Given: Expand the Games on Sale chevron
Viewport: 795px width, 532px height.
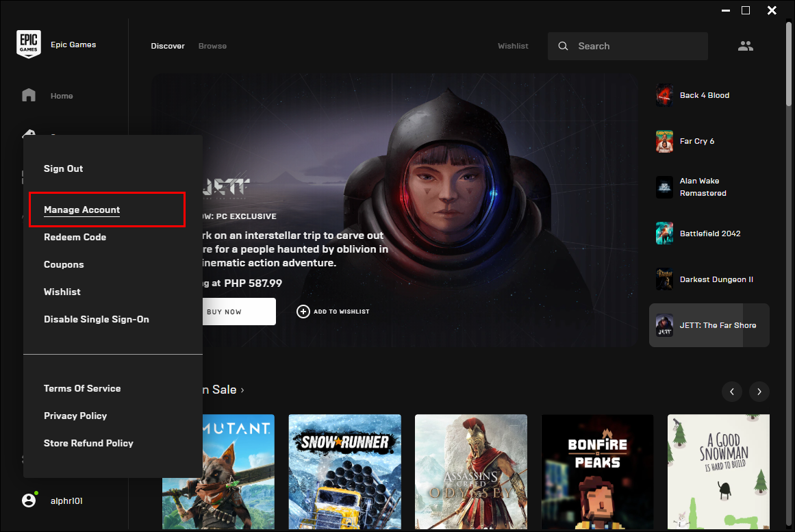Looking at the screenshot, I should tap(242, 390).
